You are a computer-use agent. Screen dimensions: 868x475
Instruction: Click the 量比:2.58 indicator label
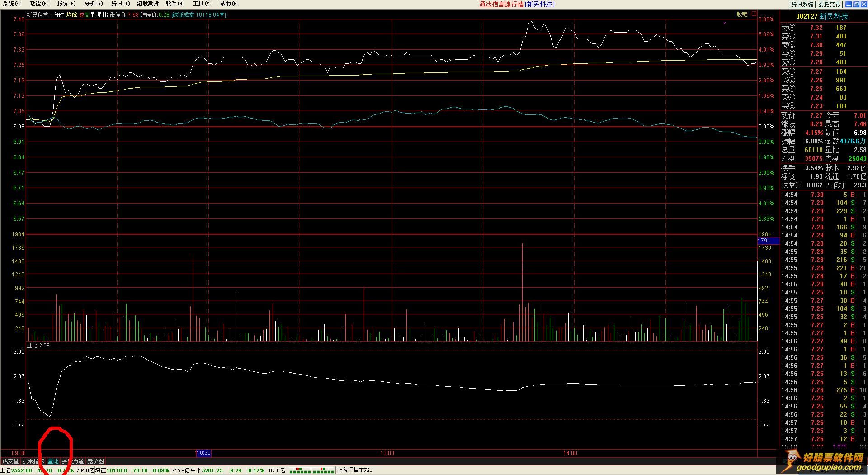tap(38, 346)
